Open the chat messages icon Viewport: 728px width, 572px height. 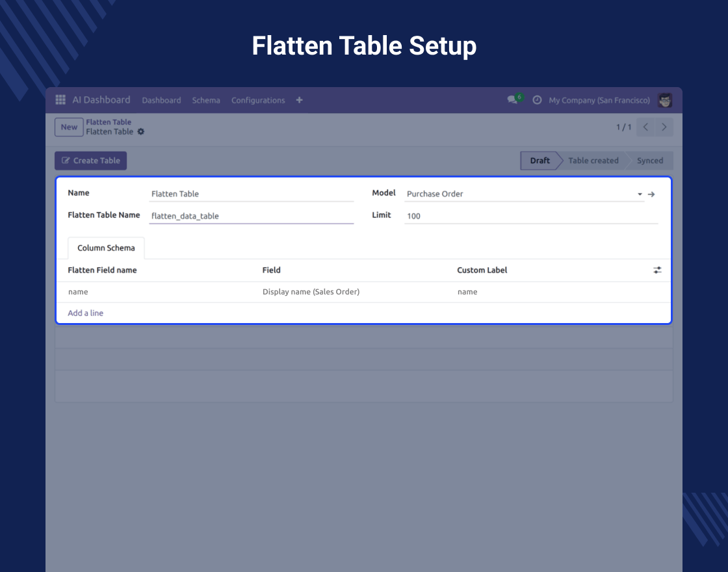tap(512, 100)
